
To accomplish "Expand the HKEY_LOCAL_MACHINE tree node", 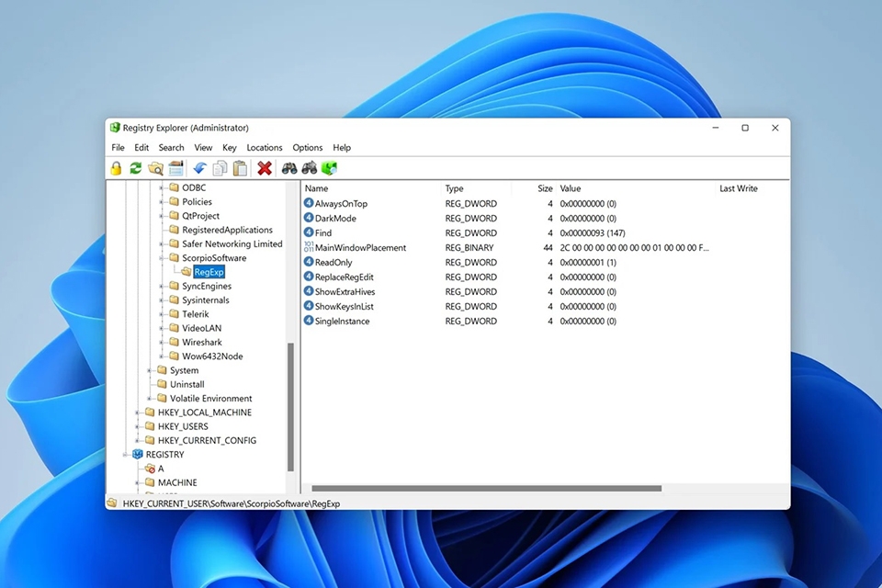I will point(137,413).
